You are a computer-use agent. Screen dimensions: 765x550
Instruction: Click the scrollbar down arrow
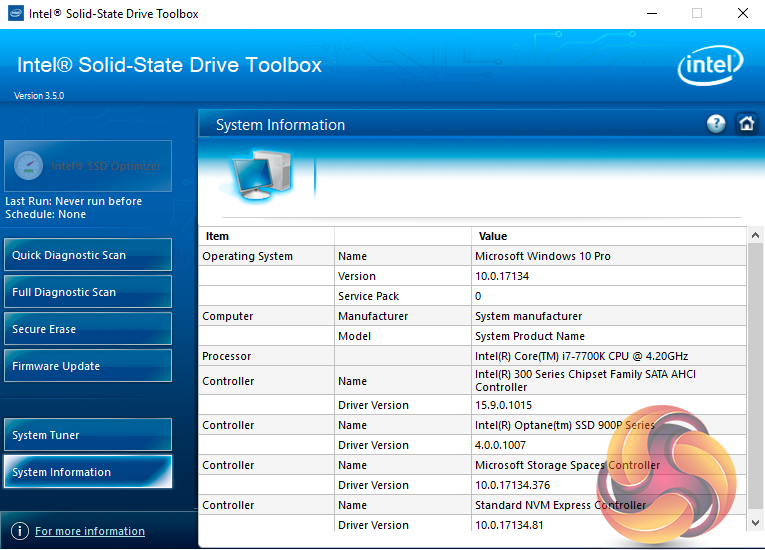(755, 523)
